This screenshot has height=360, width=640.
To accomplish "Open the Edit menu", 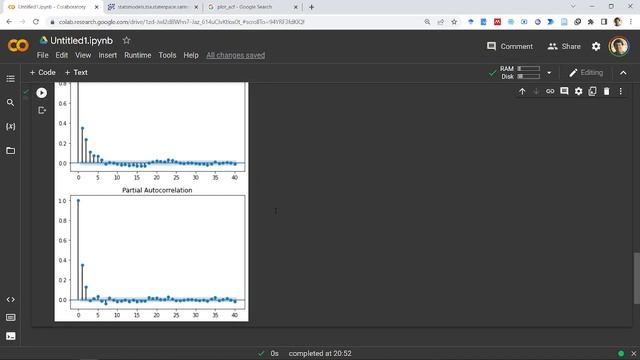I will tap(62, 55).
